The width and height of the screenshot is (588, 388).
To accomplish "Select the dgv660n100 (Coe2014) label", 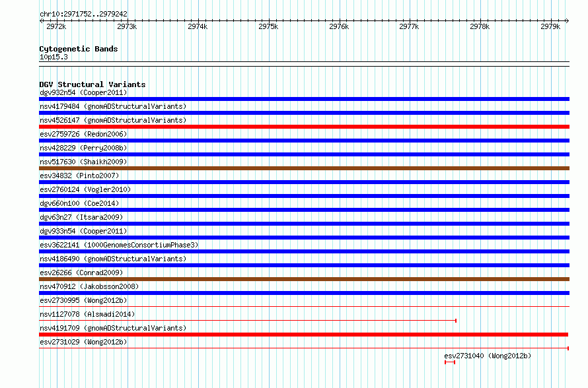I will (79, 203).
